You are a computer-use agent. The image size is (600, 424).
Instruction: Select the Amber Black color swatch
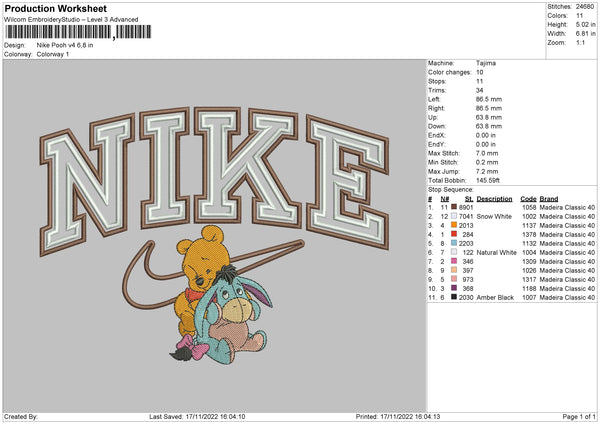click(454, 297)
